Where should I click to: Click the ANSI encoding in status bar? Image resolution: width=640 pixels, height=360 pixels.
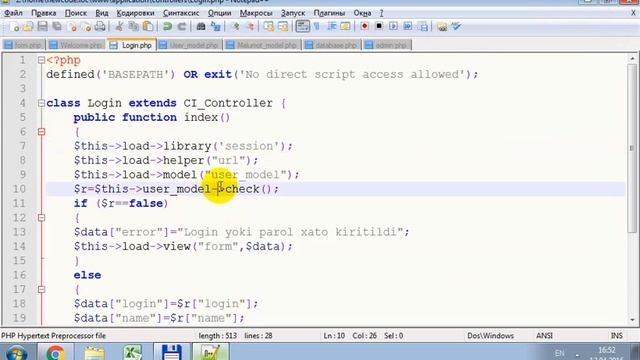(x=544, y=336)
